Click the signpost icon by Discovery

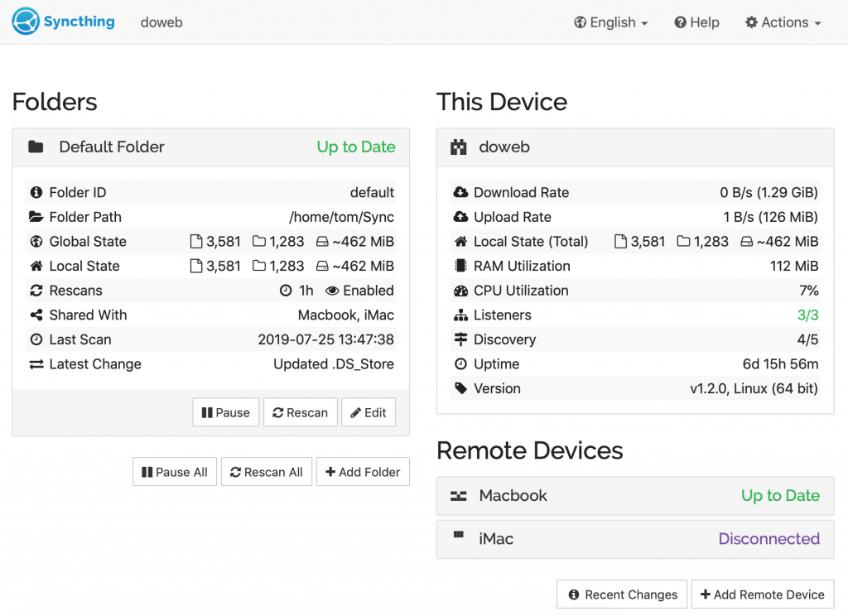coord(460,339)
